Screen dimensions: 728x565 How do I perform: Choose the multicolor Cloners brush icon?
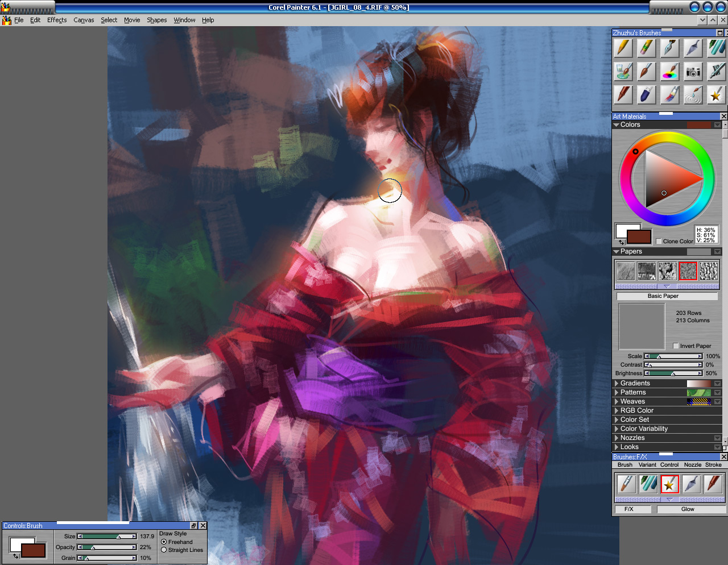[x=670, y=94]
